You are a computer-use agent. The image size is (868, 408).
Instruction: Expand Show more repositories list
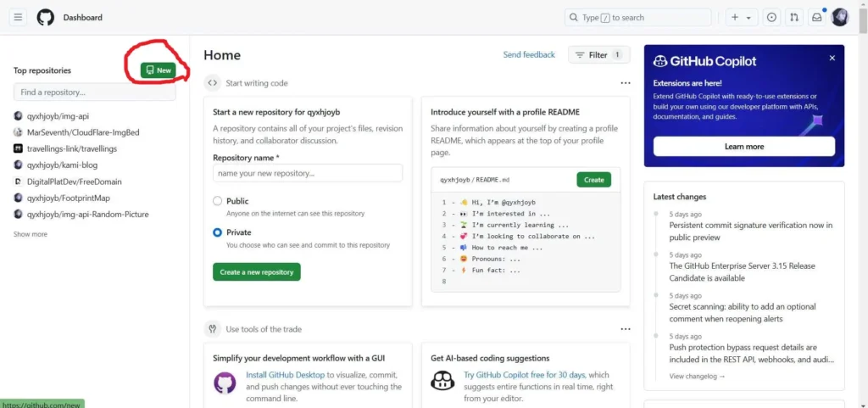(31, 234)
